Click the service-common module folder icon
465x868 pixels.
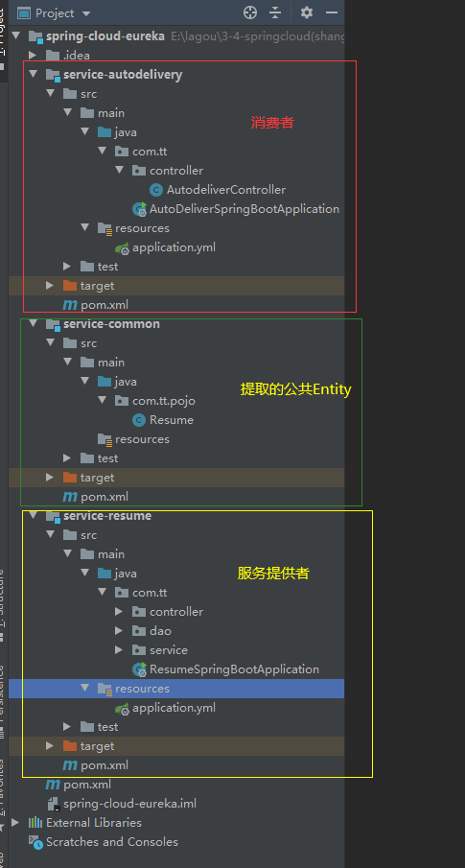tap(53, 324)
